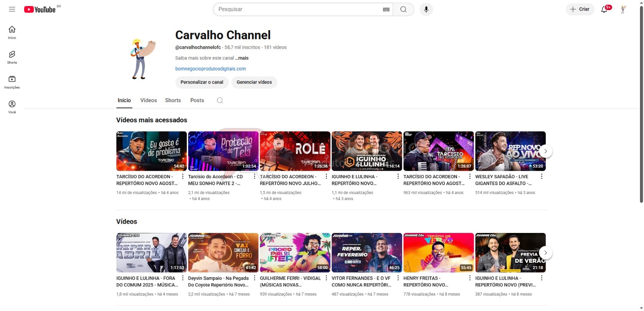This screenshot has width=644, height=311.
Task: Open the on-screen keyboard icon in search
Action: point(386,9)
